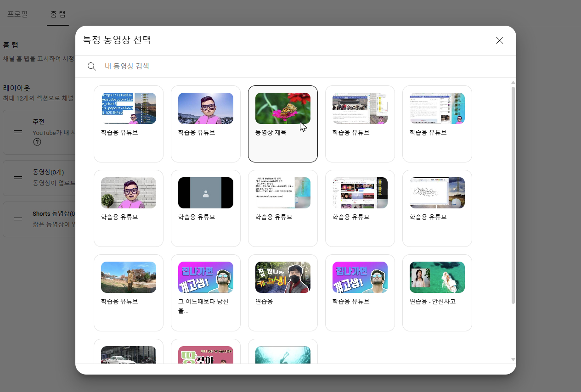The width and height of the screenshot is (581, 392).
Task: Click the scrollbar down arrow in the dialog
Action: coord(513,359)
